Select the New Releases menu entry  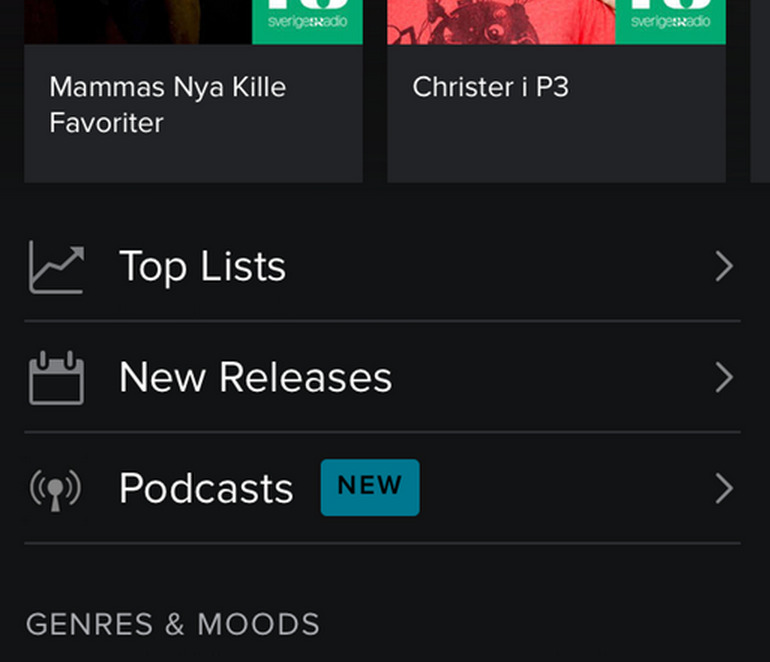tap(383, 378)
